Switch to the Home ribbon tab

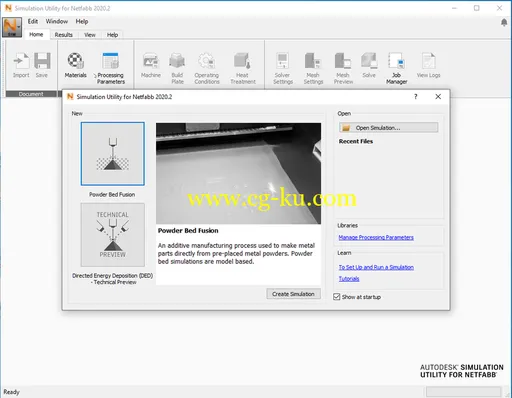tap(36, 34)
